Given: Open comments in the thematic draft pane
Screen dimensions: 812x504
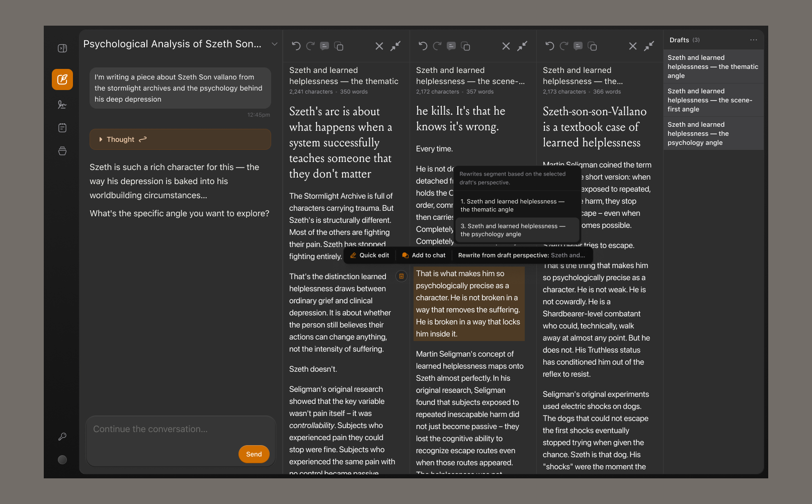Looking at the screenshot, I should point(324,46).
